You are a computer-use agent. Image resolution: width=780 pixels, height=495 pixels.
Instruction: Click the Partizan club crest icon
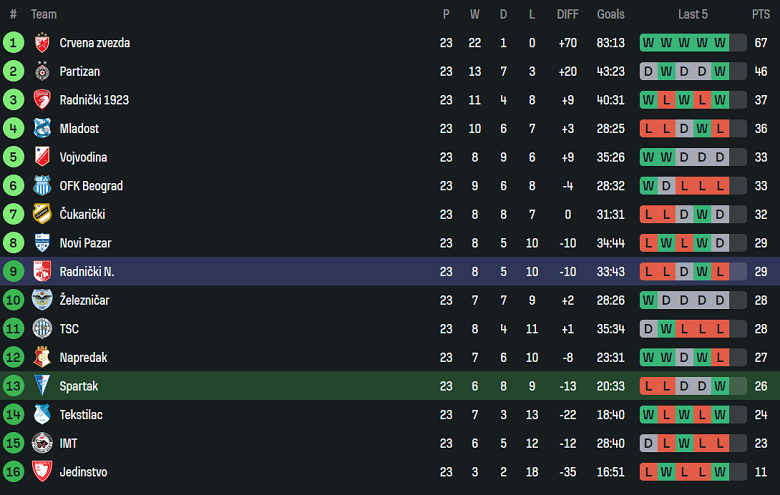(x=42, y=72)
